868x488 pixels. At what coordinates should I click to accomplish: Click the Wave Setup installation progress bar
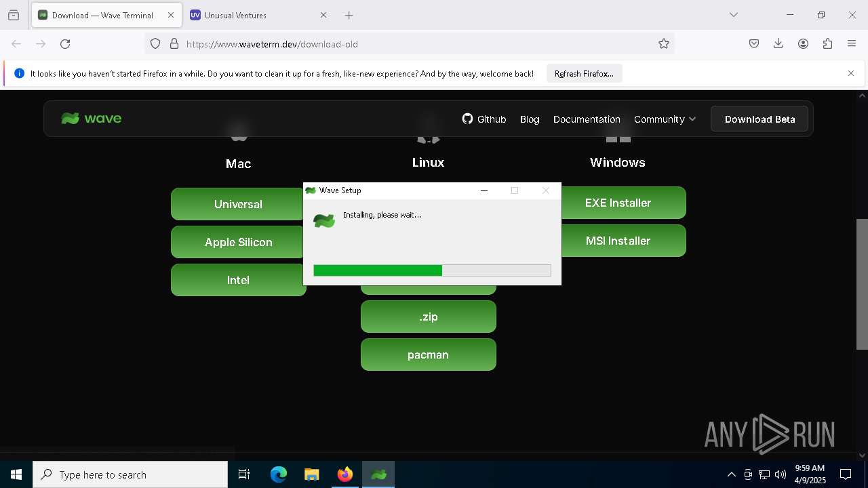(x=432, y=270)
